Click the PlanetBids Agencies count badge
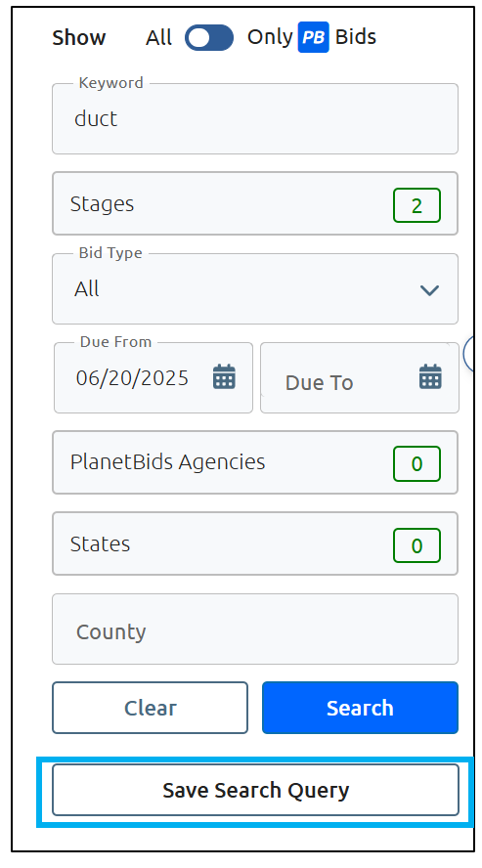This screenshot has height=868, width=482. [x=416, y=463]
